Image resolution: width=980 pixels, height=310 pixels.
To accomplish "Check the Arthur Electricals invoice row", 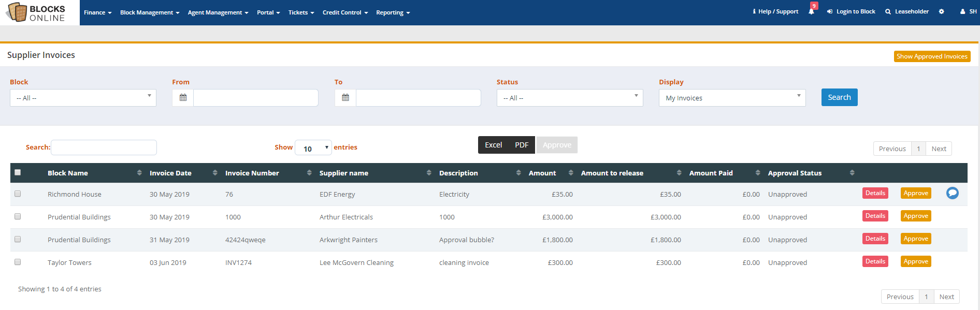I will (x=18, y=216).
